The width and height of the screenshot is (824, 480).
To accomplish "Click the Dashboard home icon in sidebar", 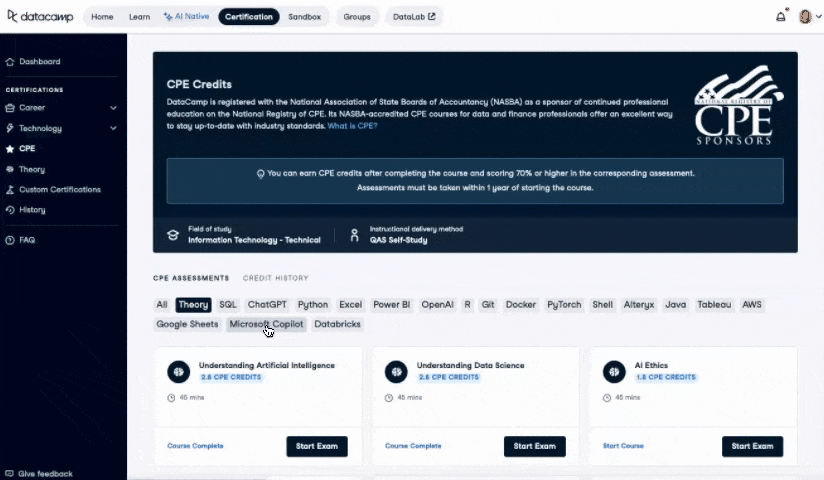I will pyautogui.click(x=10, y=62).
